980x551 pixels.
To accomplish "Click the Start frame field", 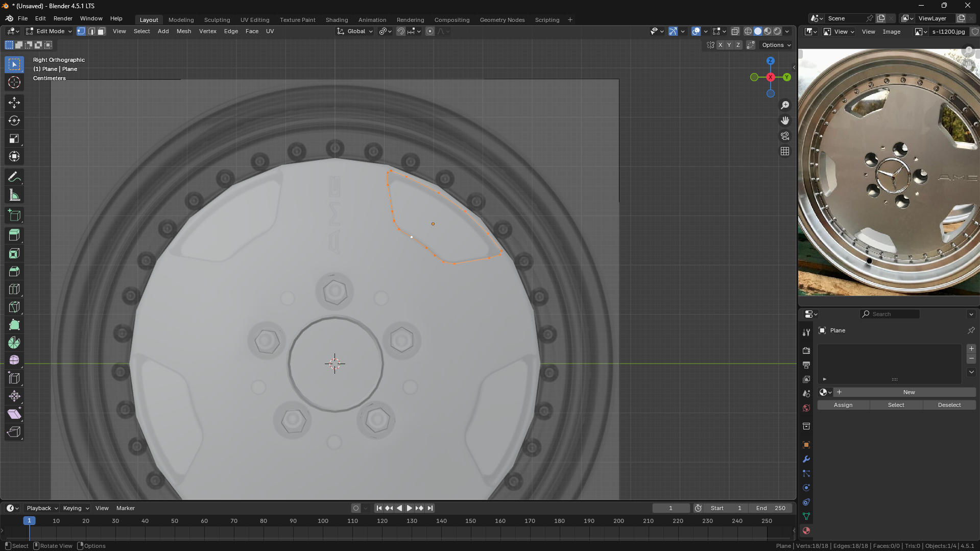I will (726, 508).
